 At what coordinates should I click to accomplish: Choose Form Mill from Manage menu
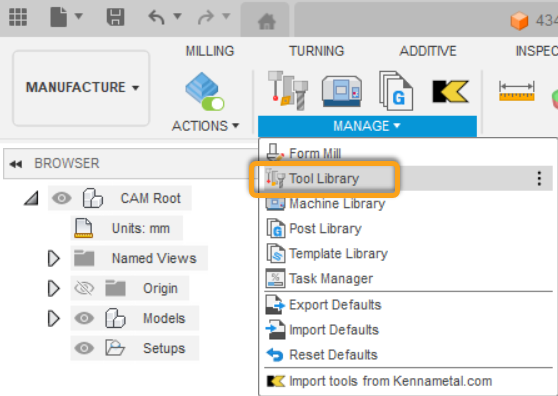pyautogui.click(x=315, y=153)
